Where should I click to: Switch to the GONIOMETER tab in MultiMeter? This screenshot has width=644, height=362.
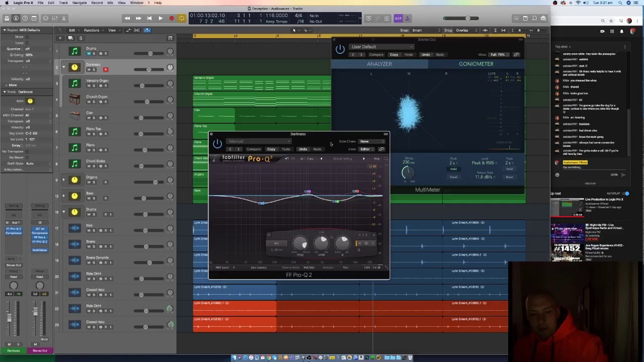(x=476, y=64)
